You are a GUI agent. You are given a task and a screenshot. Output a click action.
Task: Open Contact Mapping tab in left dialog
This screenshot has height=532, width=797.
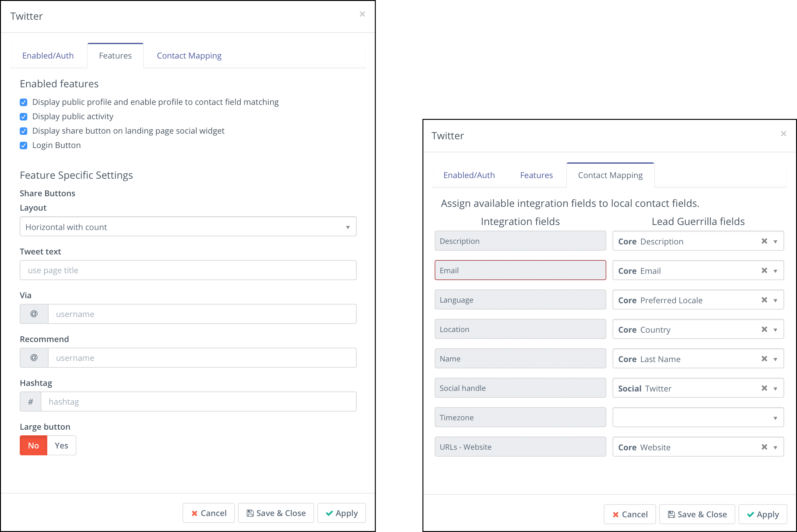tap(189, 56)
